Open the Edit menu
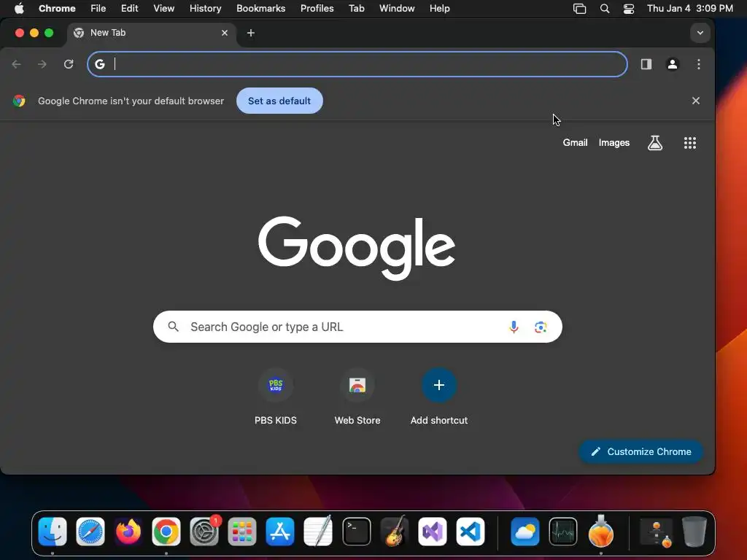Image resolution: width=747 pixels, height=560 pixels. click(129, 8)
